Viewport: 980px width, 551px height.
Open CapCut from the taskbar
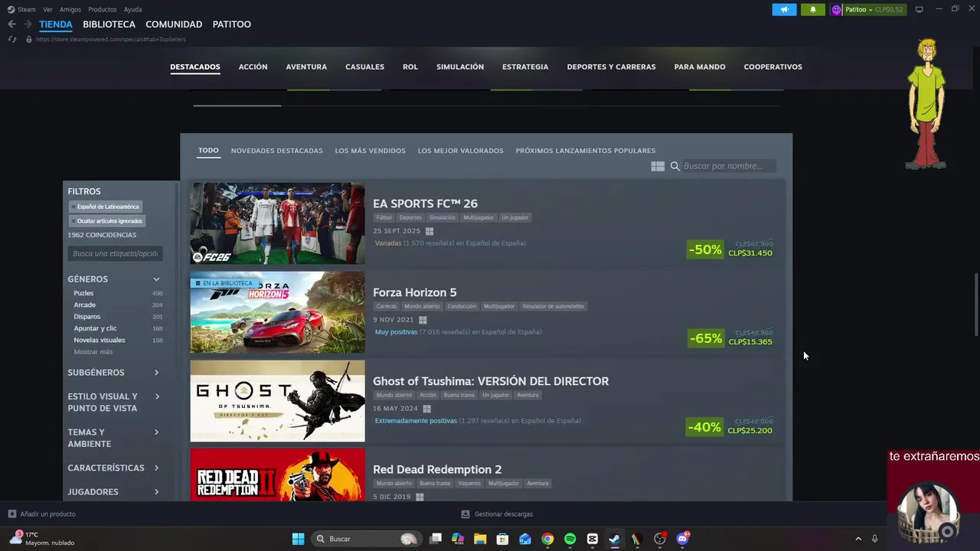tap(592, 539)
